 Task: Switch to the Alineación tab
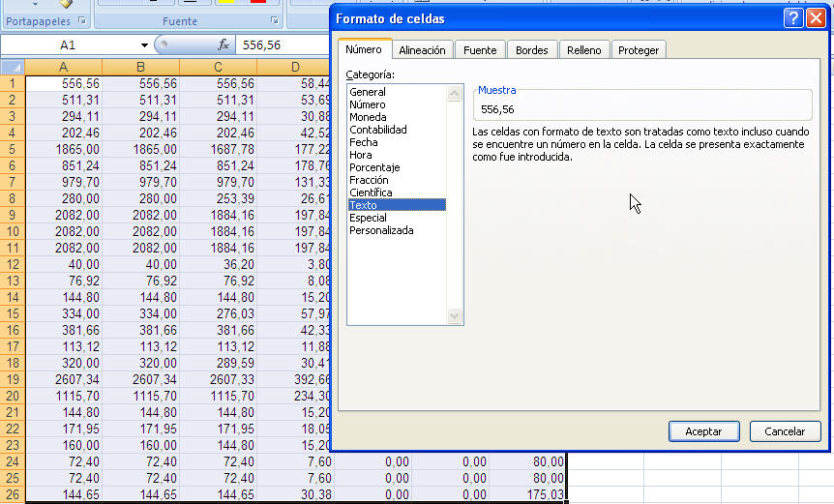click(x=422, y=50)
